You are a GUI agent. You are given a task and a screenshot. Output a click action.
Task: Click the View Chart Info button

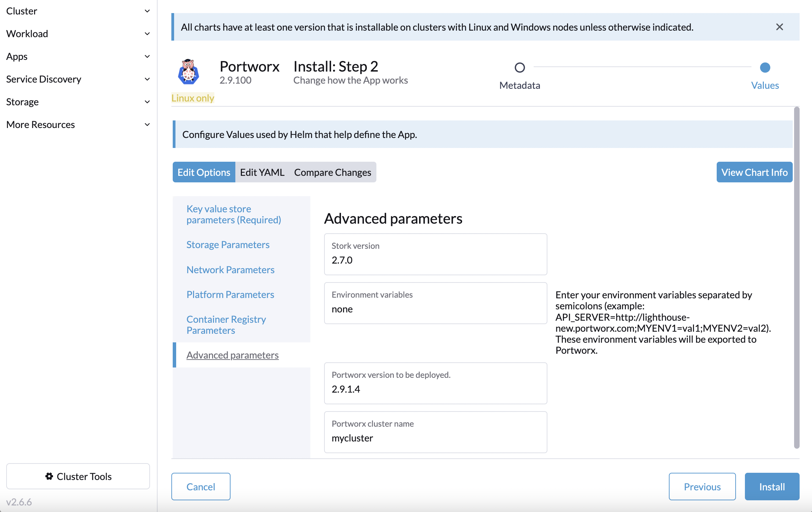(x=754, y=172)
